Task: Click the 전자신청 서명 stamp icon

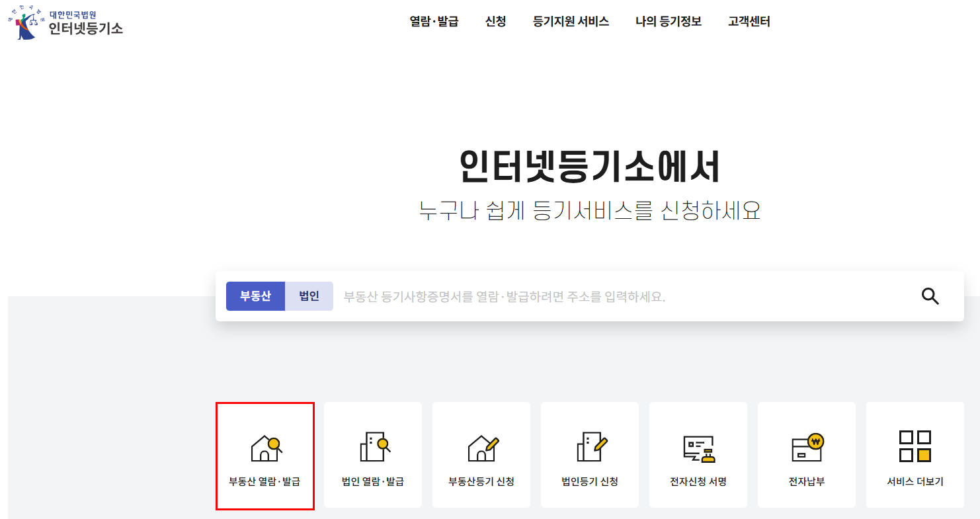Action: (699, 448)
